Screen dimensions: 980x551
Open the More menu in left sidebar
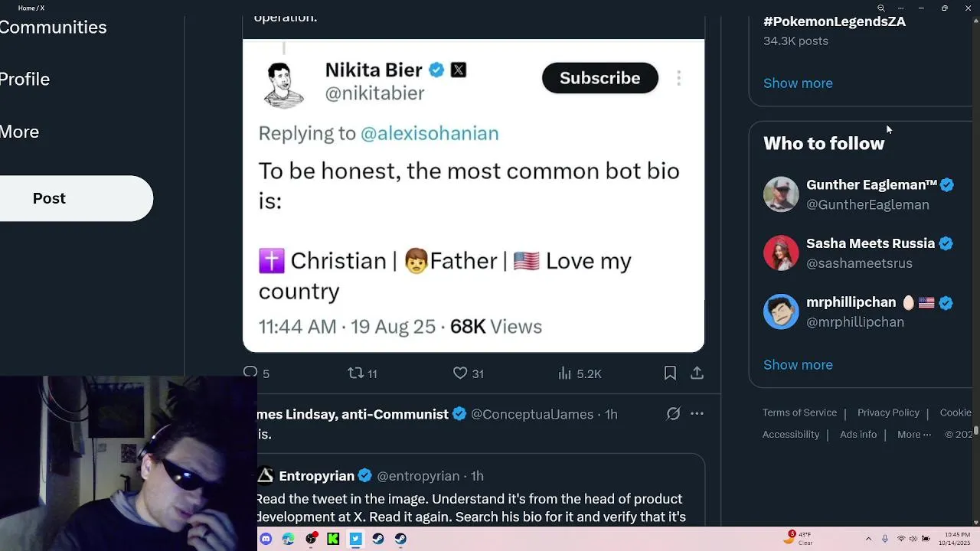point(20,132)
